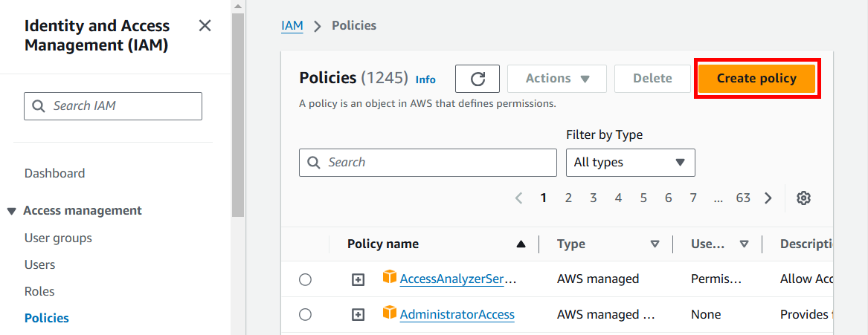Go to page 63
868x335 pixels.
click(743, 198)
